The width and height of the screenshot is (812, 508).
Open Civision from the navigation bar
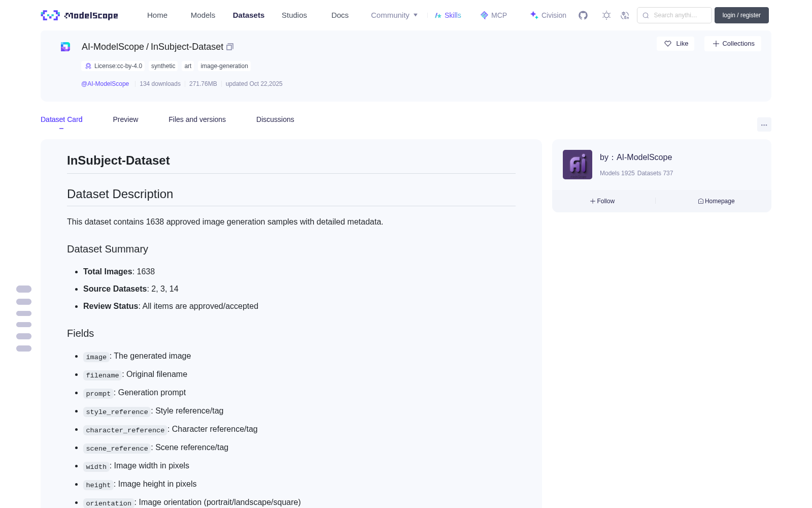click(548, 15)
